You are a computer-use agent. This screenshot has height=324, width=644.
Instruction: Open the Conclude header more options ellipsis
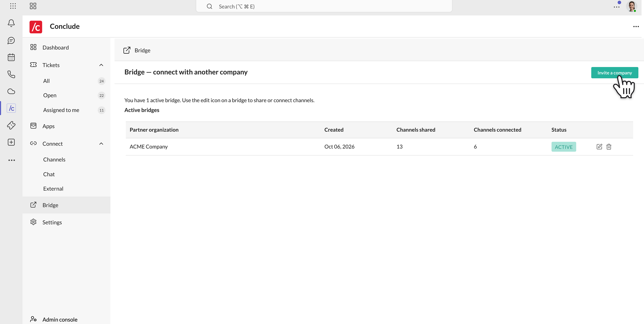click(x=636, y=27)
